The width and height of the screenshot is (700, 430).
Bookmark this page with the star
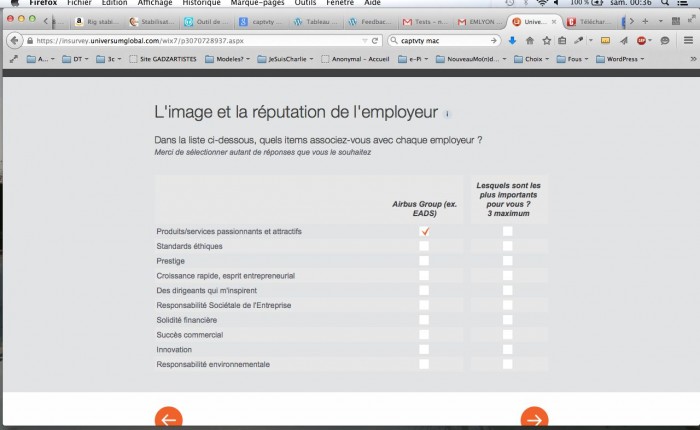[x=546, y=41]
